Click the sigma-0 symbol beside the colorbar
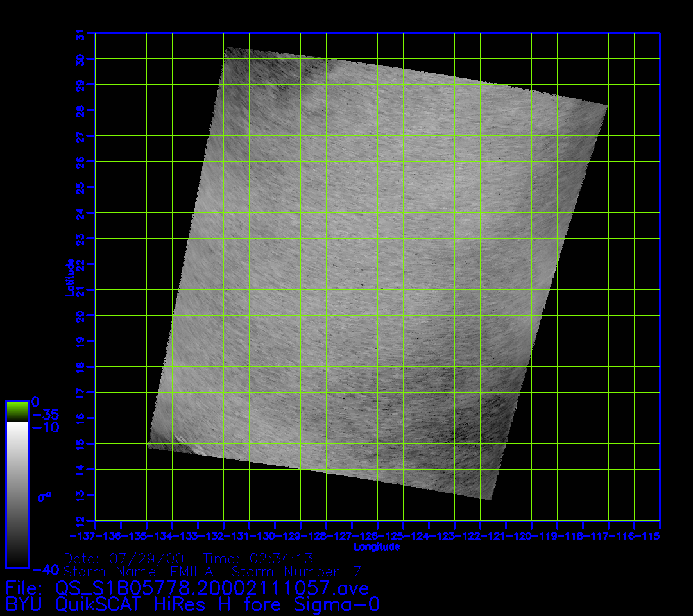This screenshot has width=693, height=616. (x=44, y=496)
